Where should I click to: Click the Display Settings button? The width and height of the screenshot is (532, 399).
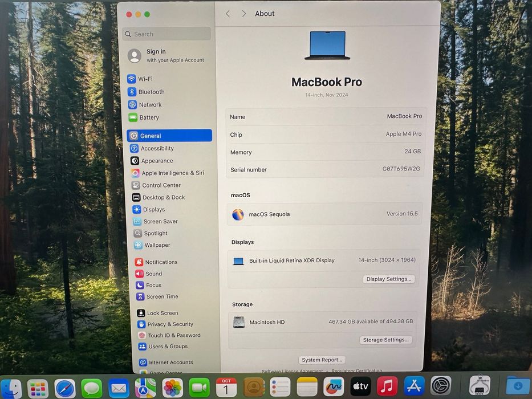coord(389,279)
